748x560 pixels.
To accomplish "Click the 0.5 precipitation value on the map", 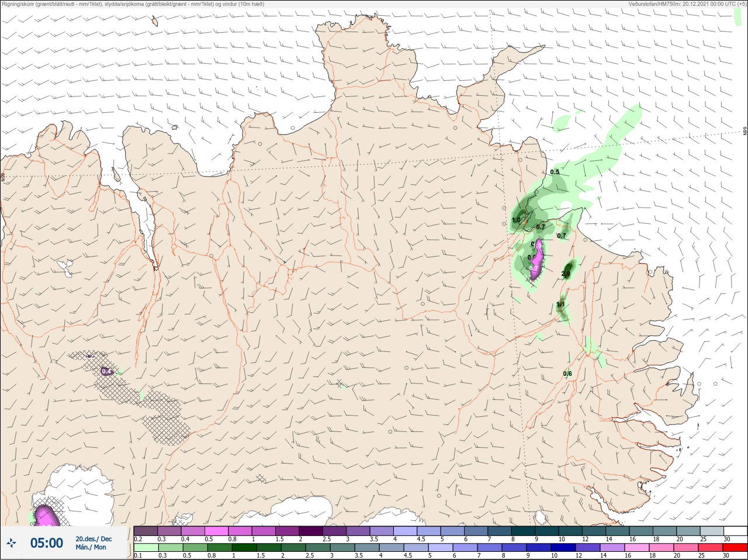I will pyautogui.click(x=555, y=172).
